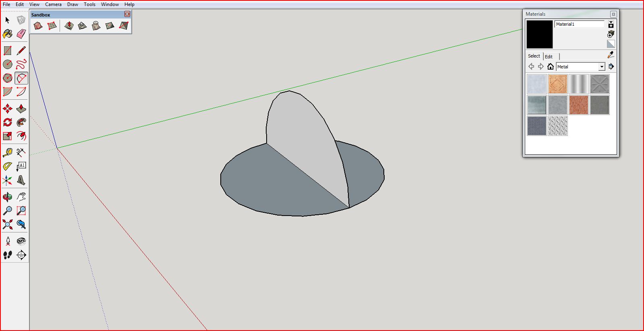Image resolution: width=644 pixels, height=331 pixels.
Task: Select the Polygon drawing tool
Action: click(x=7, y=78)
